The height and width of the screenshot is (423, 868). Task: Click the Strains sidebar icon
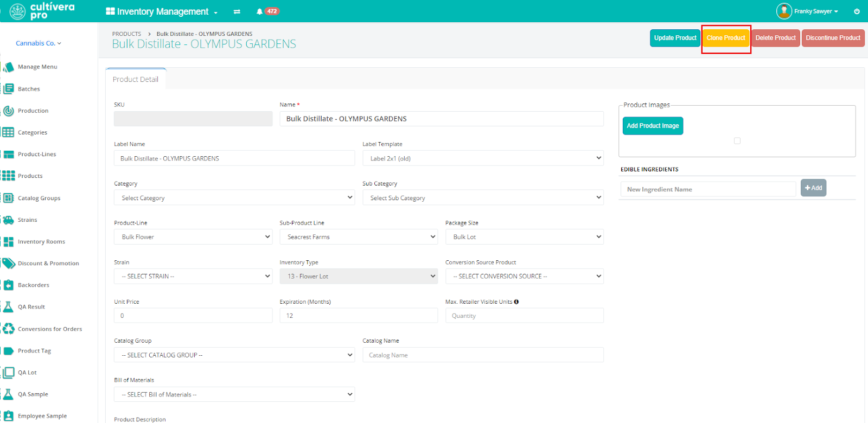8,220
